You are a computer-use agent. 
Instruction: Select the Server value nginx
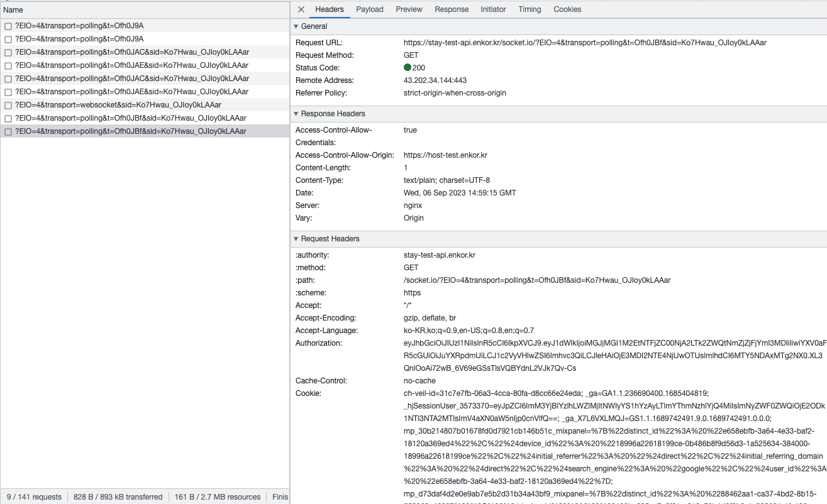point(413,205)
